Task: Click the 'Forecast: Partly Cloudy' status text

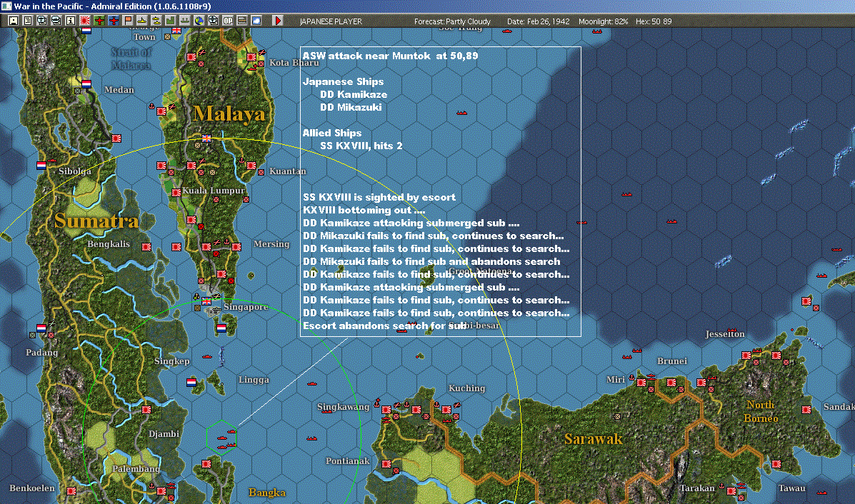Action: point(452,21)
